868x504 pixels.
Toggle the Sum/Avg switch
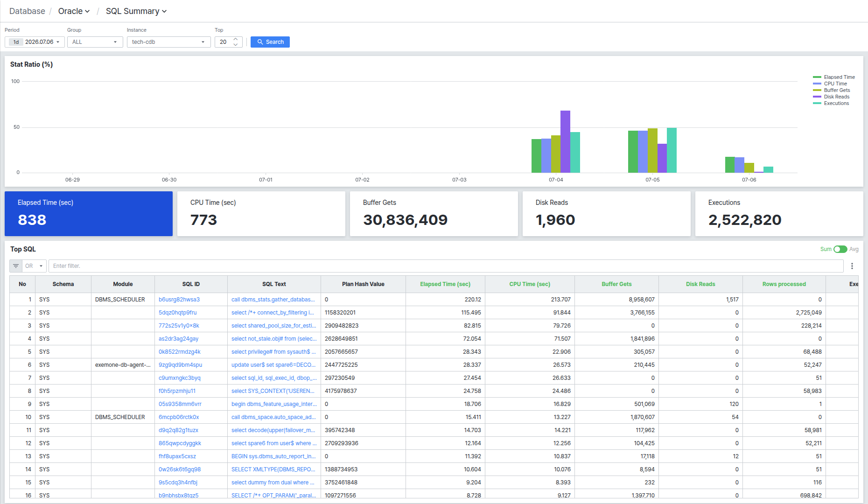click(x=840, y=249)
